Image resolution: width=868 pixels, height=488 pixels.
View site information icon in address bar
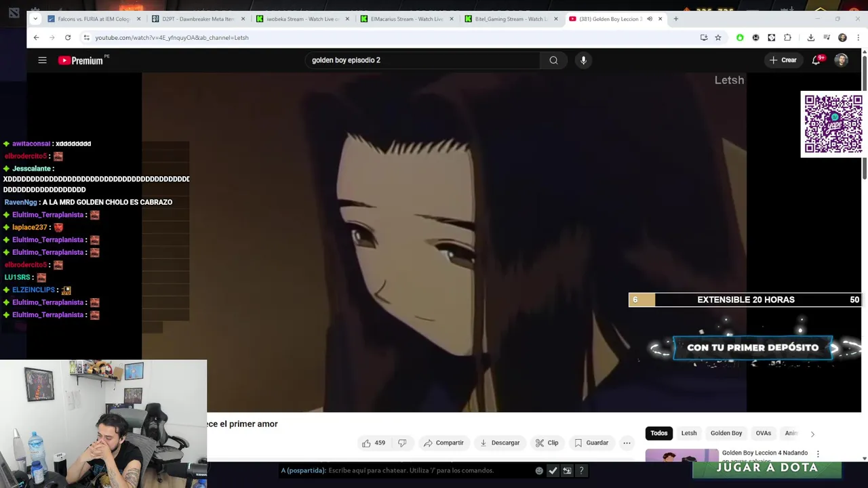[x=86, y=37]
